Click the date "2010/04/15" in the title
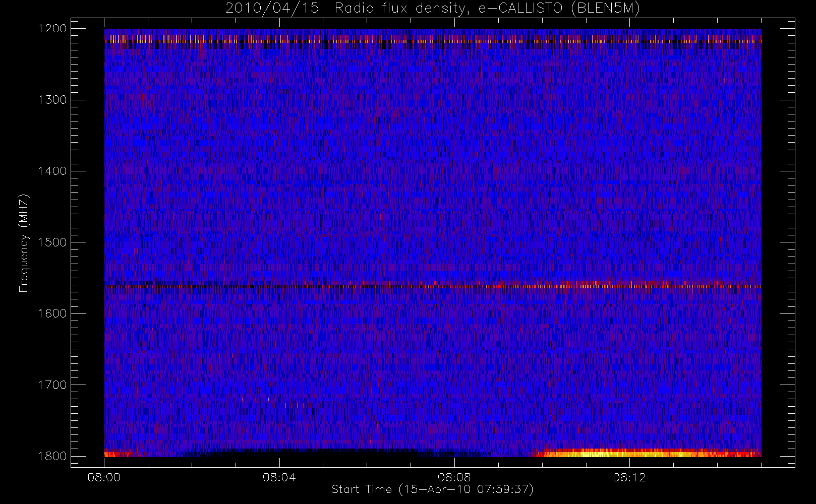 (272, 9)
